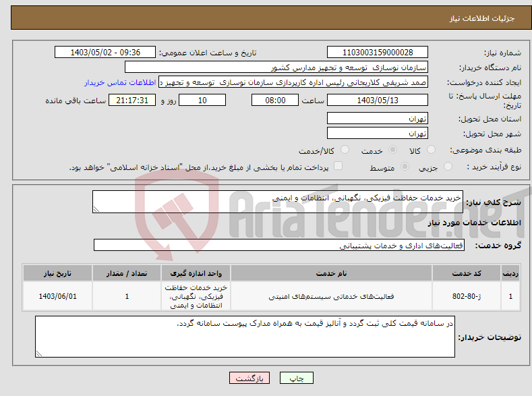Screen dimensions: 532x396
Task: Select the کالا/خدمت radio button
Action: click(345, 150)
